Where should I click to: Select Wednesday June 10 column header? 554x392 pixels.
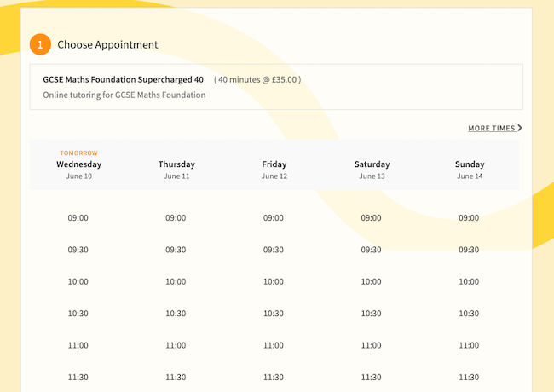(x=78, y=164)
